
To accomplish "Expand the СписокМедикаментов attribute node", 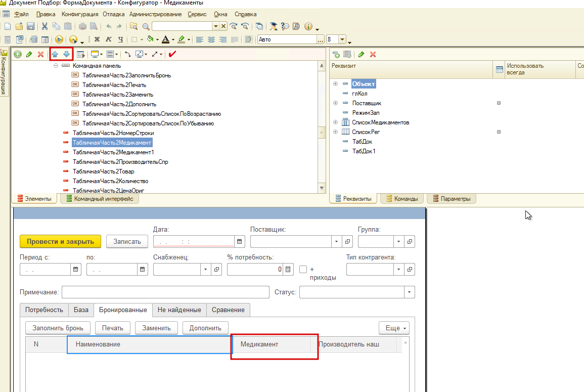I will pyautogui.click(x=335, y=122).
